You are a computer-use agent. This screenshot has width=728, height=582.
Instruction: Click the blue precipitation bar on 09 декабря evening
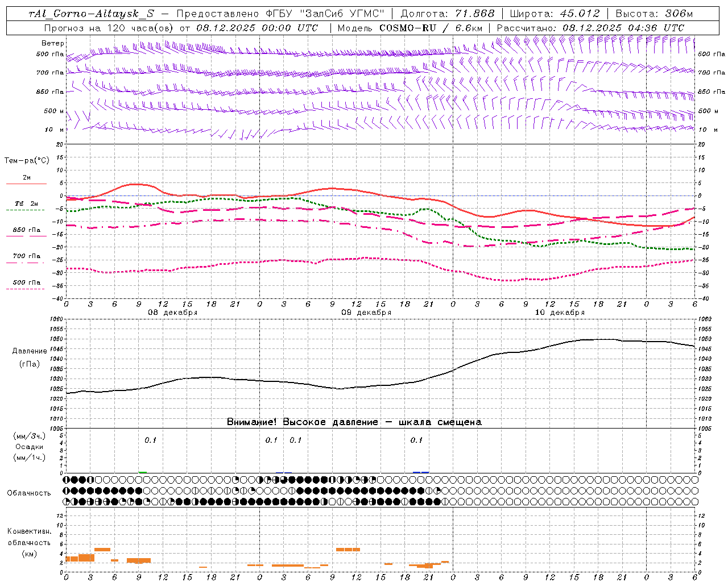coord(421,472)
